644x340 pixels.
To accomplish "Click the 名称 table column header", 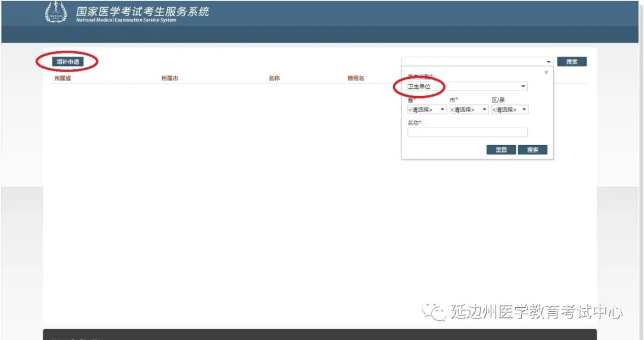I will tap(274, 78).
